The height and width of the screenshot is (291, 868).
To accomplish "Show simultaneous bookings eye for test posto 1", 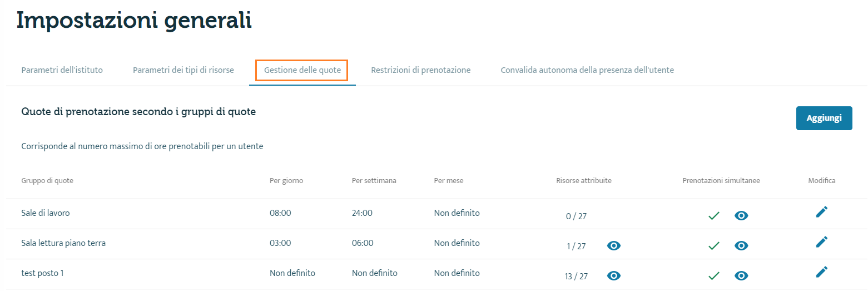I will click(741, 276).
